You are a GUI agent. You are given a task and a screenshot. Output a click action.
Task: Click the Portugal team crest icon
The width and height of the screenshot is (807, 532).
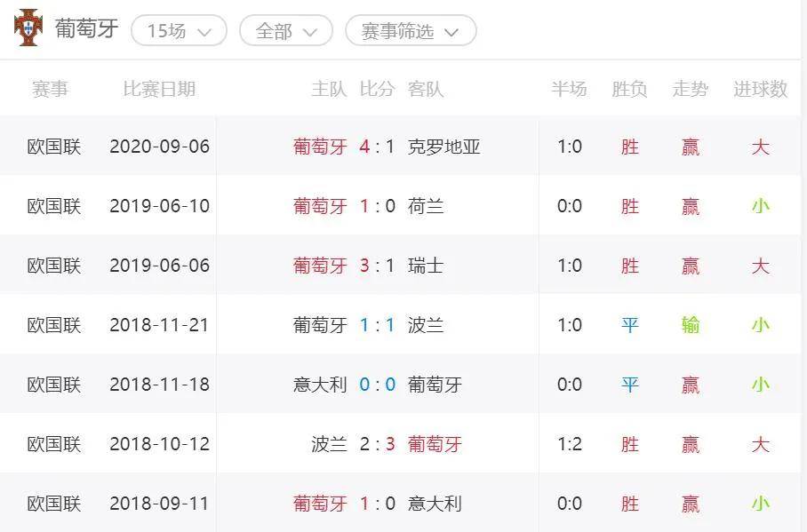point(28,28)
